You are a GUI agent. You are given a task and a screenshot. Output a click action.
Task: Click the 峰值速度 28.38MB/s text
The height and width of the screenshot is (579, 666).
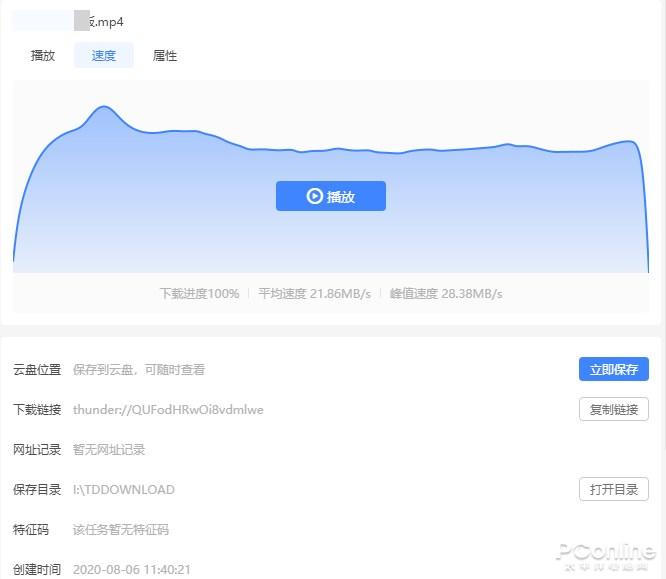(446, 294)
